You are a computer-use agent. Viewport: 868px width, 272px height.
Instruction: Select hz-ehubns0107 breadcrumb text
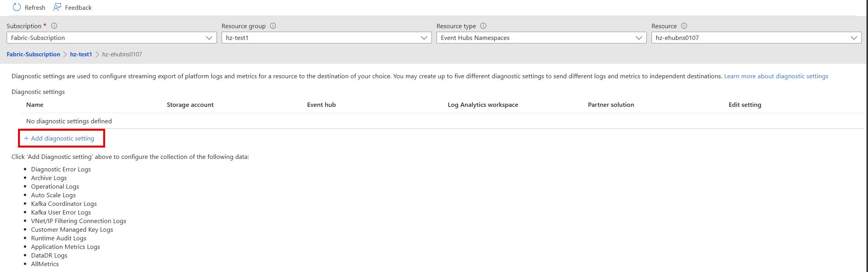[122, 54]
